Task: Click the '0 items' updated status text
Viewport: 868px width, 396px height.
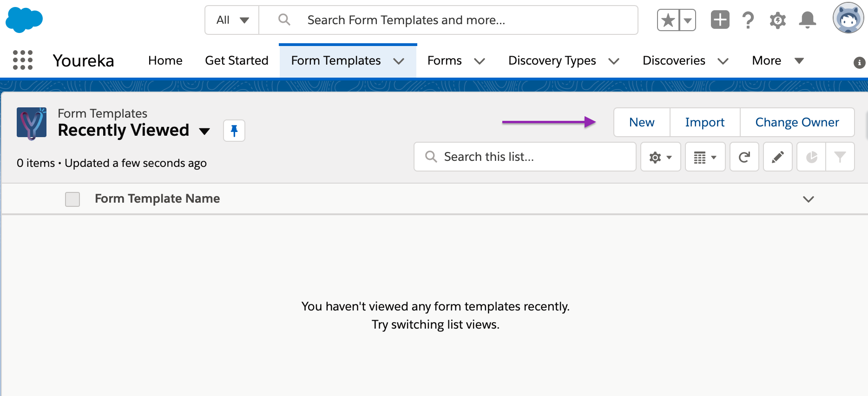Action: pyautogui.click(x=112, y=163)
